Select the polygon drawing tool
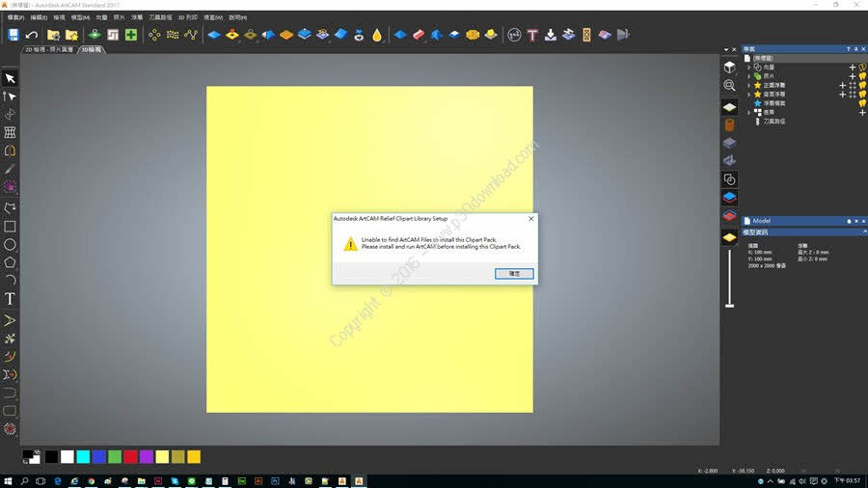The image size is (868, 488). (x=10, y=262)
